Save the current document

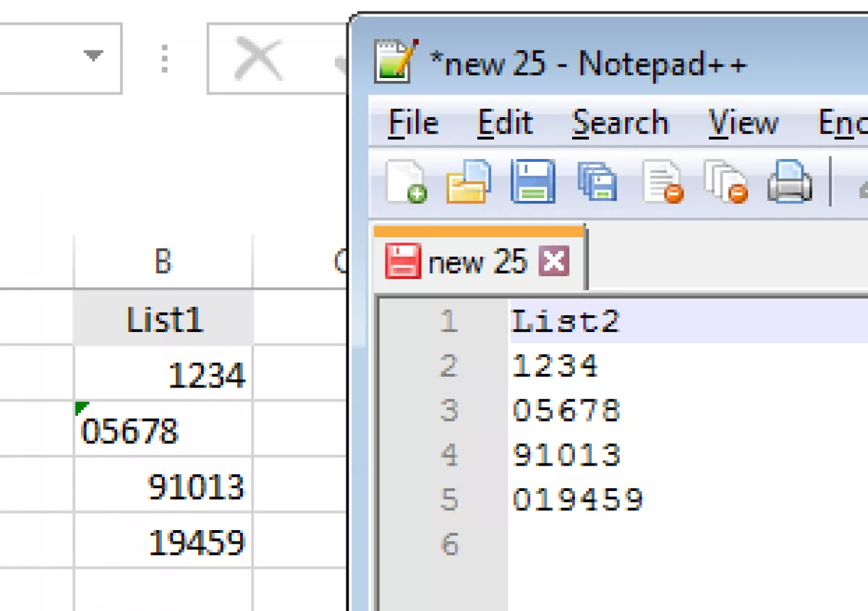[x=532, y=181]
